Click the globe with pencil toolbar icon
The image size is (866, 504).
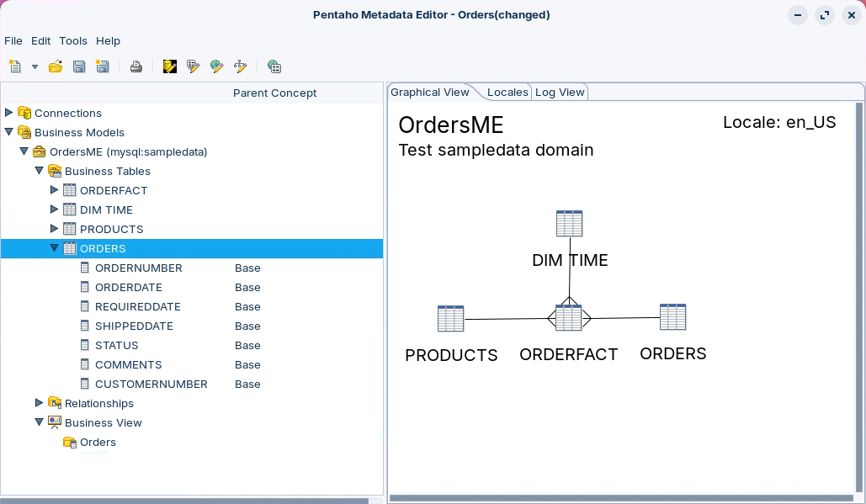pyautogui.click(x=217, y=66)
